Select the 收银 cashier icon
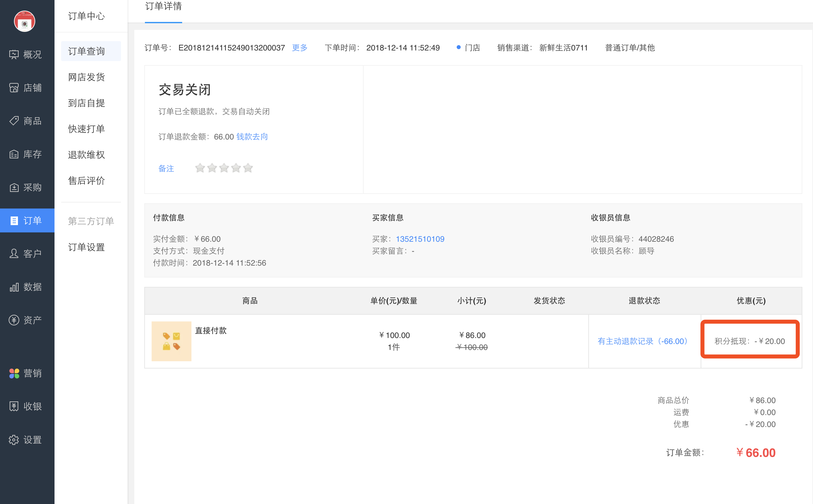This screenshot has width=813, height=504. click(27, 406)
